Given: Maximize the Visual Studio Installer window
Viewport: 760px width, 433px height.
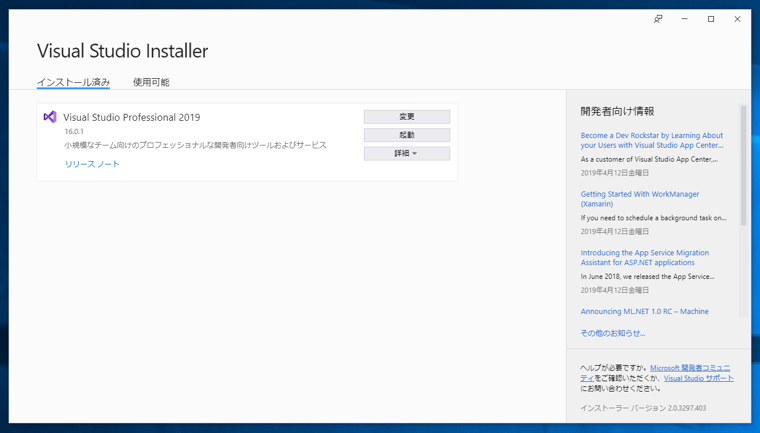Looking at the screenshot, I should tap(711, 19).
